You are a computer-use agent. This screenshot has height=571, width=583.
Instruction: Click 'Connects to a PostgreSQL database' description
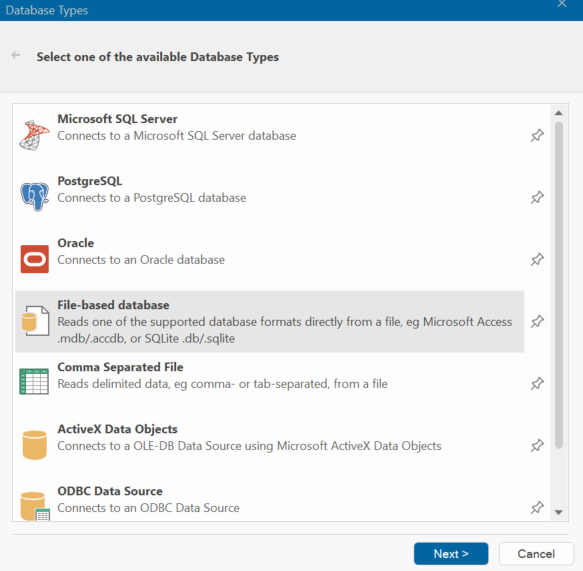click(152, 198)
